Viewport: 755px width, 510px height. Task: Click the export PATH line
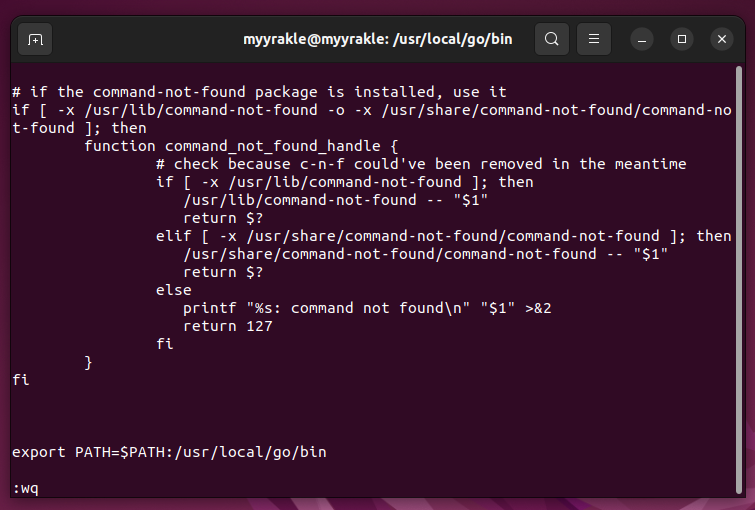[169, 452]
